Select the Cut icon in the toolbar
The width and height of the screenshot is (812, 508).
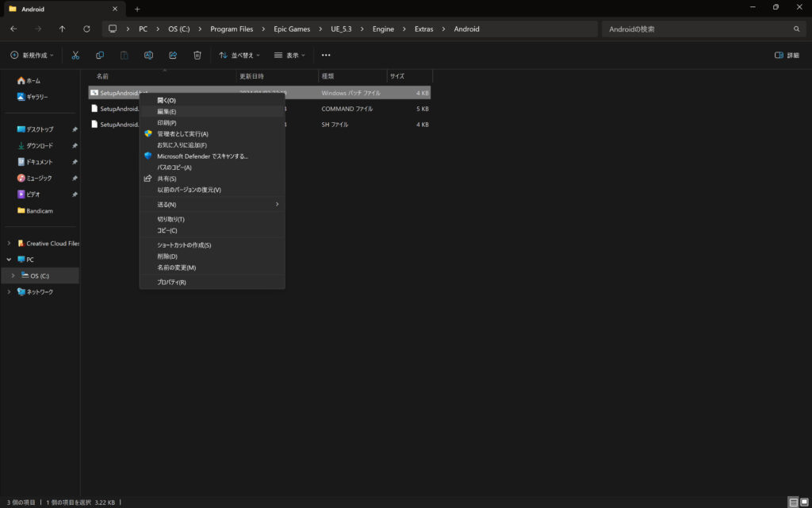75,55
